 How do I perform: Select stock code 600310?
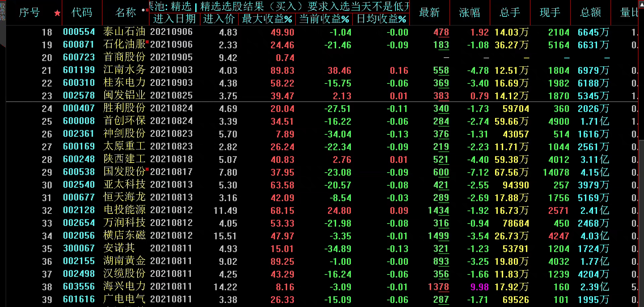pyautogui.click(x=79, y=83)
